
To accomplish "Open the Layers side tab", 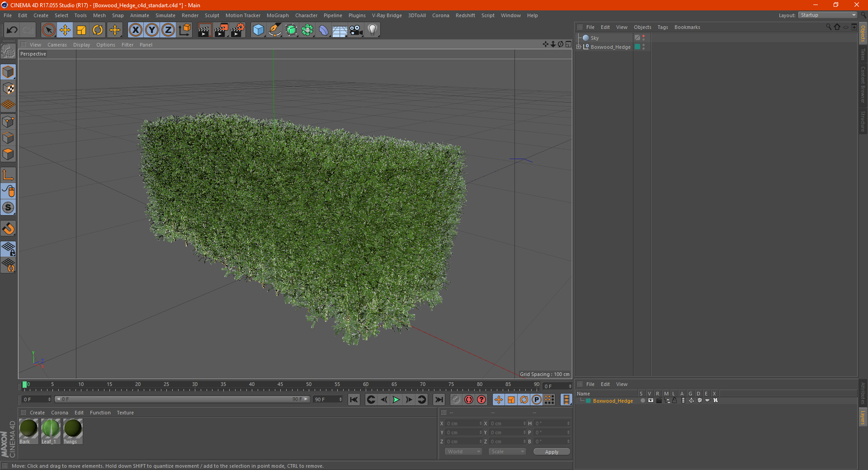I will 863,417.
